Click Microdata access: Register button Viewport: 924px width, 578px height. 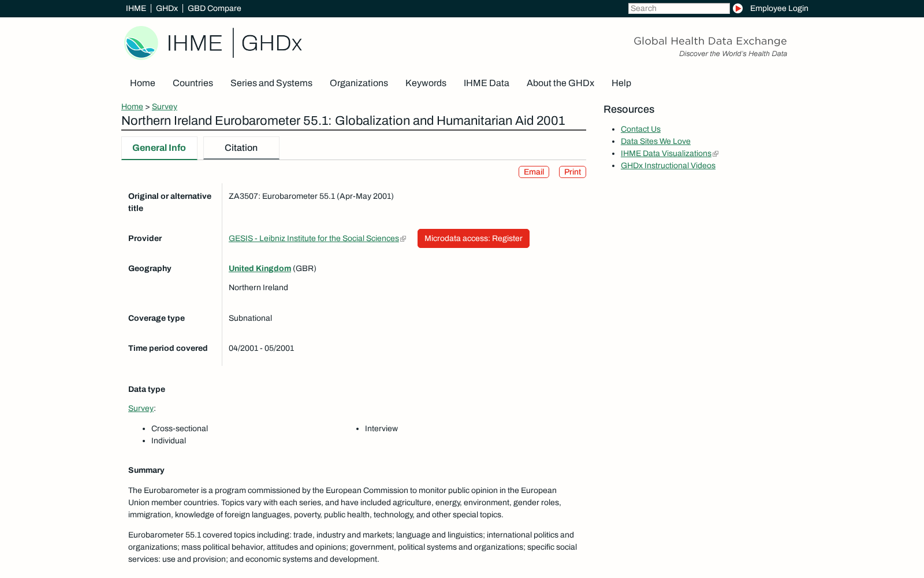474,238
